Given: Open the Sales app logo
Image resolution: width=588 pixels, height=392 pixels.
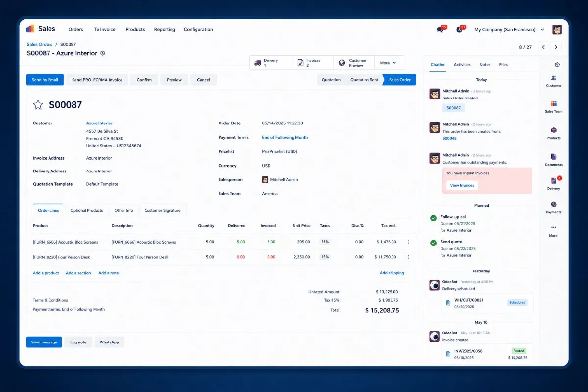Looking at the screenshot, I should (x=30, y=29).
